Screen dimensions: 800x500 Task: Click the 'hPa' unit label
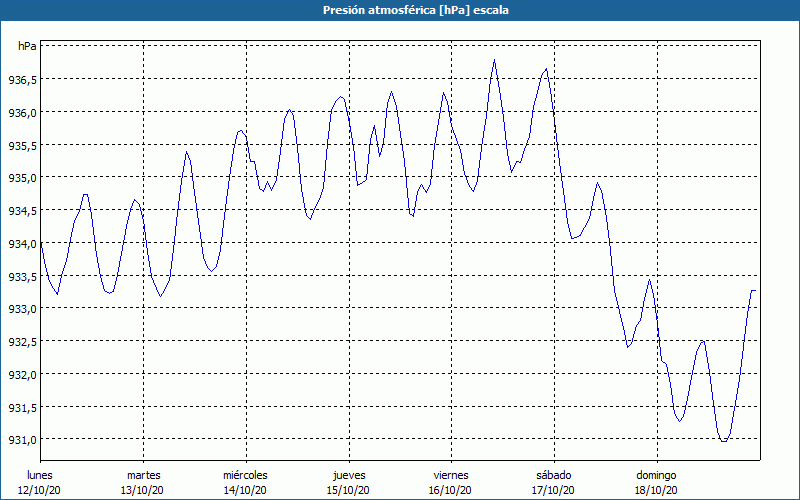tap(27, 46)
